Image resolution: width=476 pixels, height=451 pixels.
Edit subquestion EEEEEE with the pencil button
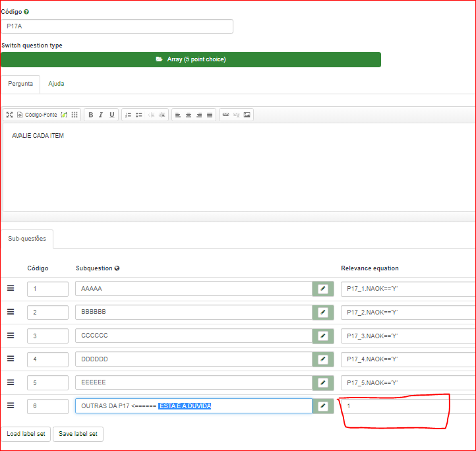[323, 382]
